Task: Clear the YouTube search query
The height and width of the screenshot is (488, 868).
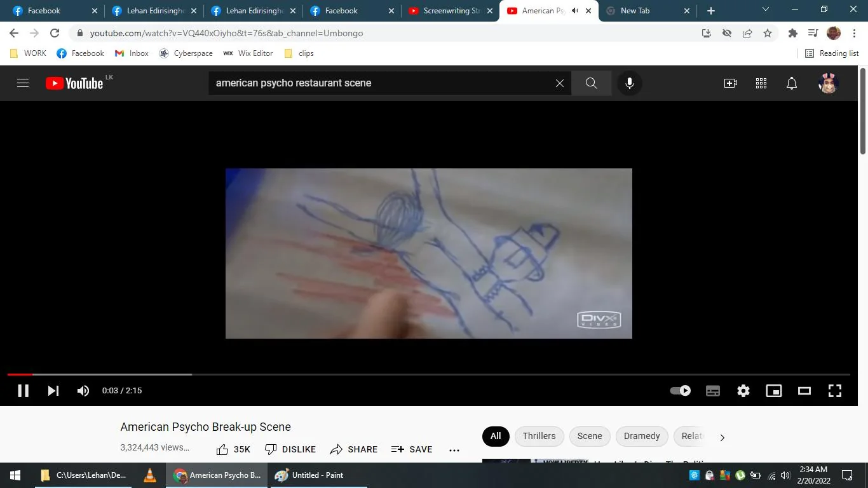Action: 560,83
